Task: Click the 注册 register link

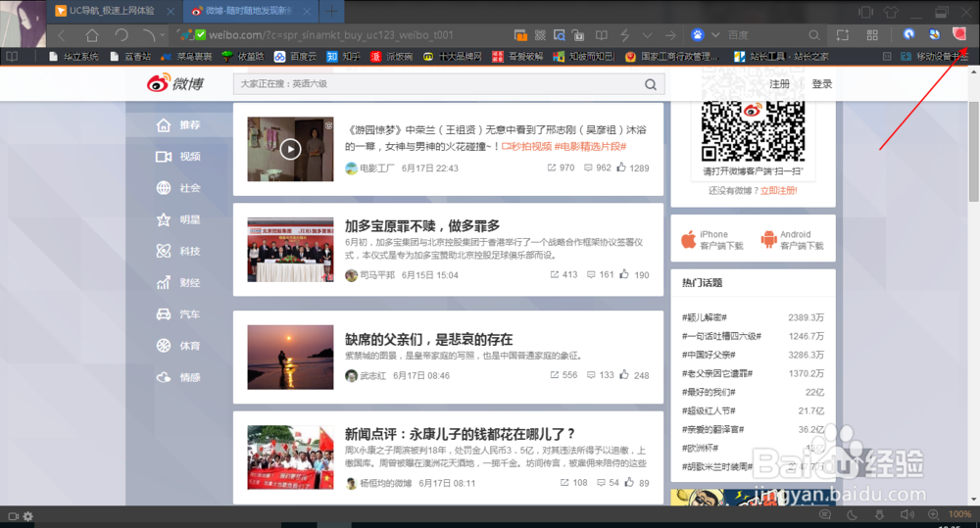Action: (779, 83)
